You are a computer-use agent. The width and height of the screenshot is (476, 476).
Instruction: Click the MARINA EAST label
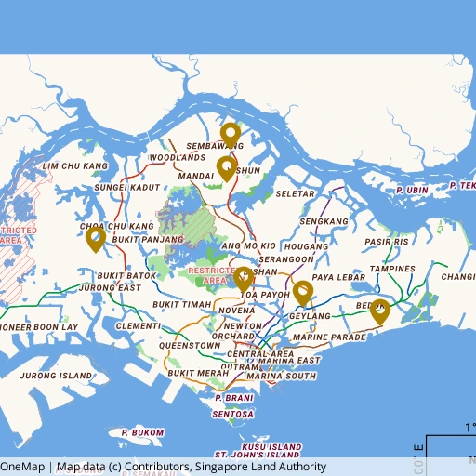tap(289, 361)
